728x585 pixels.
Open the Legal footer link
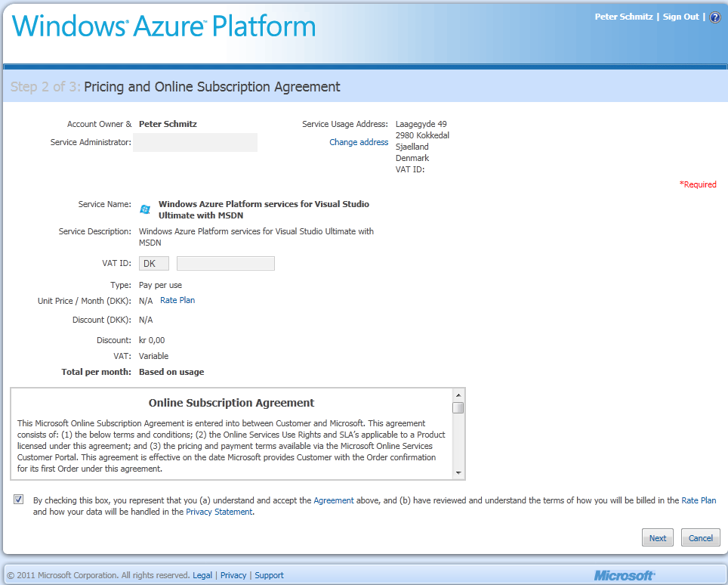click(x=202, y=575)
